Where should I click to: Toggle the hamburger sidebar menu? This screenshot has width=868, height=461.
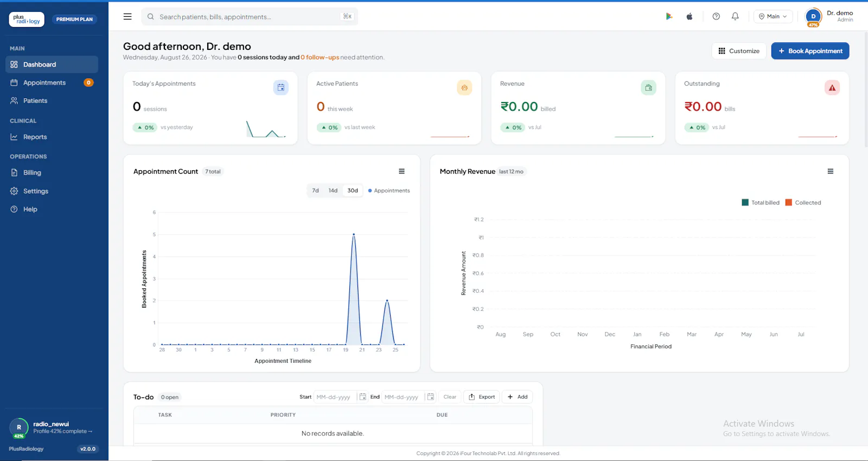[127, 17]
